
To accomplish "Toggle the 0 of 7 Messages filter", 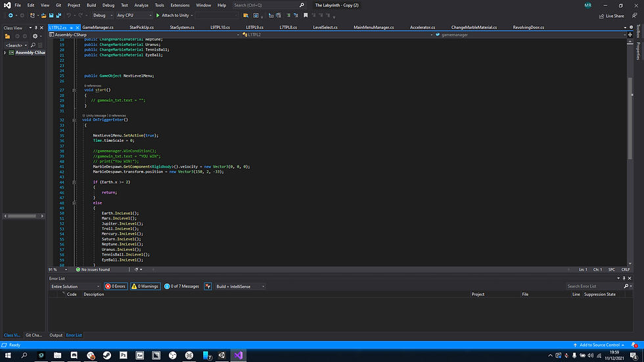I will (181, 286).
